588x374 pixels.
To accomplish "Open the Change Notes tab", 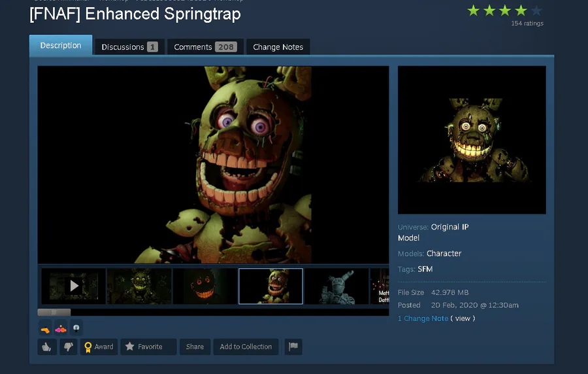I will pos(278,47).
